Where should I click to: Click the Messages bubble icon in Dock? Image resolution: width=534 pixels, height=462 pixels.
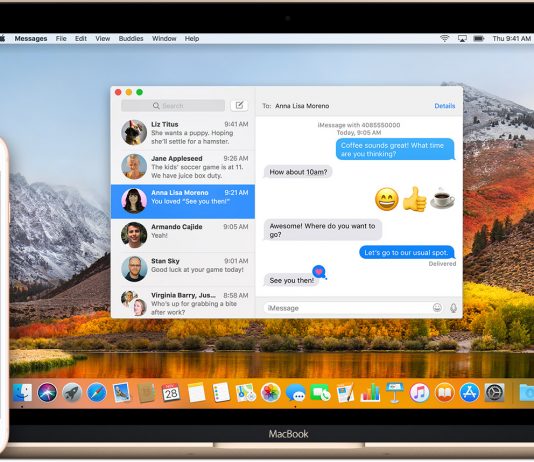[x=295, y=393]
